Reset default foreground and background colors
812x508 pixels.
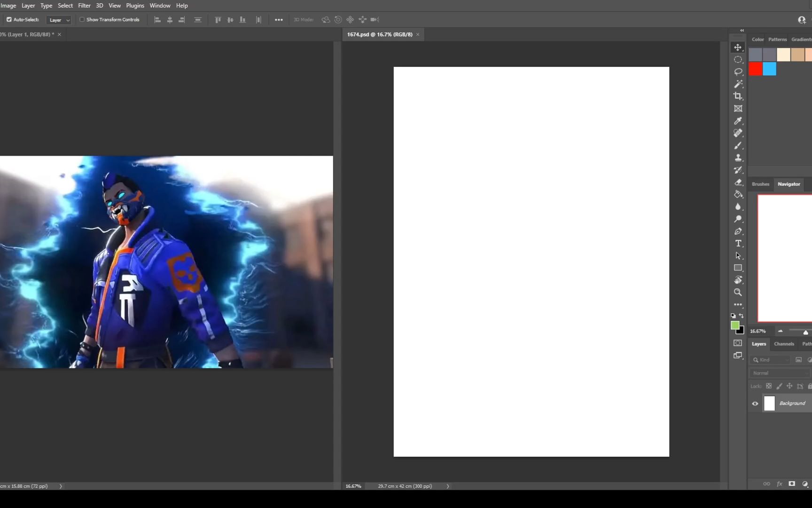pyautogui.click(x=733, y=316)
